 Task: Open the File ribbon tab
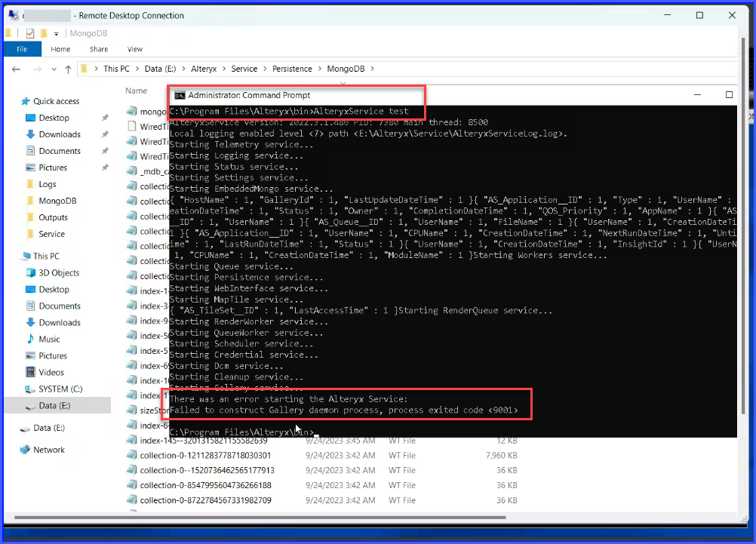[x=22, y=49]
